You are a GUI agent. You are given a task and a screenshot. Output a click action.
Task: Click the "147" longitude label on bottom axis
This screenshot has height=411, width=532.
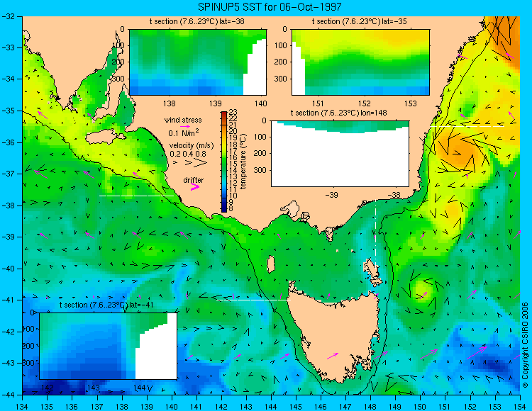[x=345, y=407]
